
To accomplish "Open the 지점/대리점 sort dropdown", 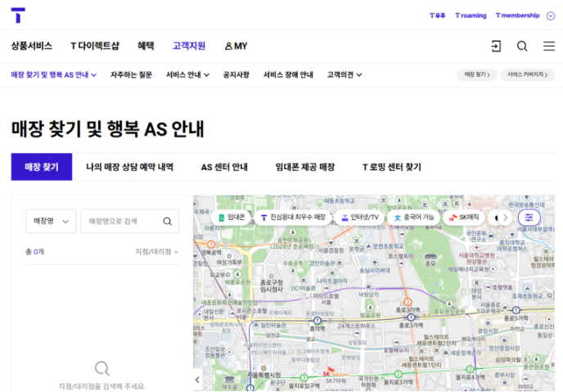I will (x=156, y=251).
